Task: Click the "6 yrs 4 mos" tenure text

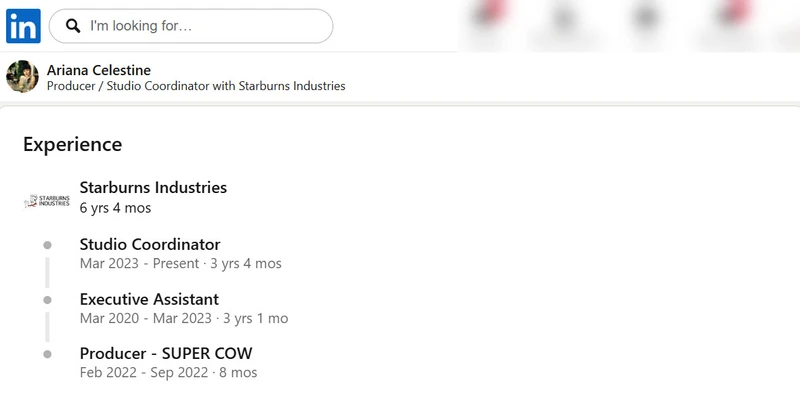Action: coord(115,208)
